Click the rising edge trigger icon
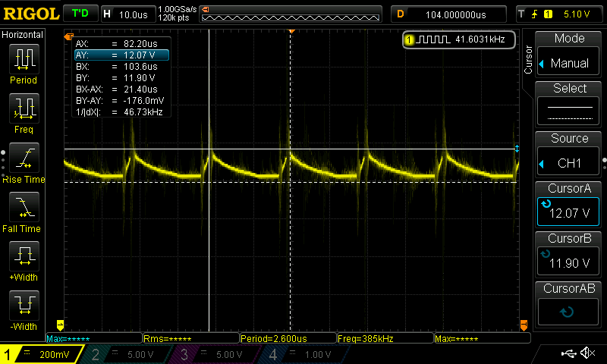607x364 pixels. 535,14
